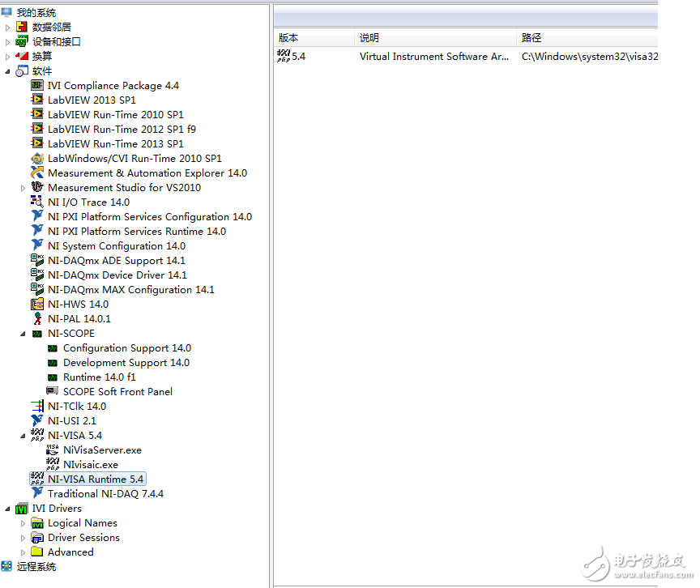Select LabVIEW Run-Time 2010 SP1
Viewport: 700px width, 588px height.
[116, 115]
